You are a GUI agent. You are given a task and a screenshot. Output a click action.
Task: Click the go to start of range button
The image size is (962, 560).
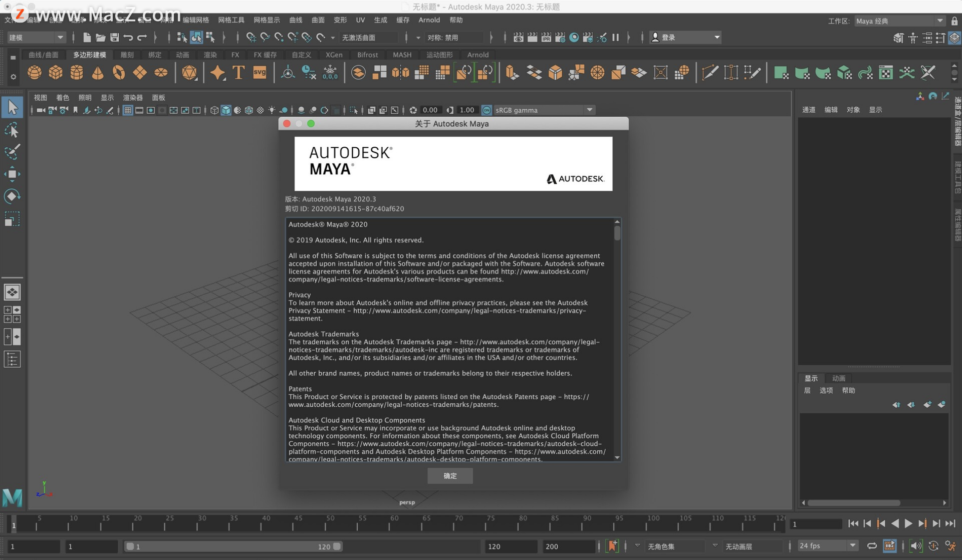click(x=853, y=524)
